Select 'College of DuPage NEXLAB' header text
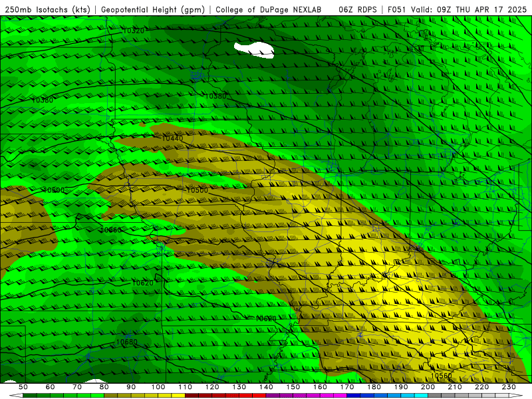Screen dimensions: 532x399 269,10
